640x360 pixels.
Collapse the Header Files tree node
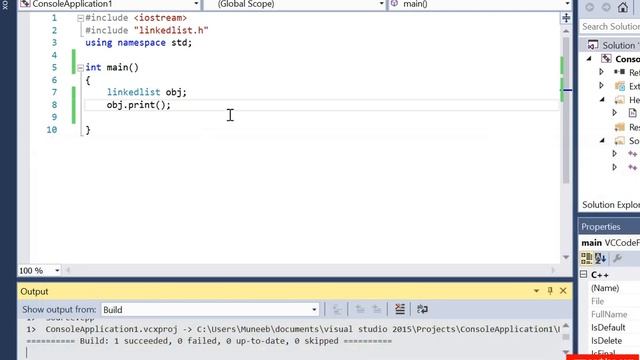coord(602,100)
